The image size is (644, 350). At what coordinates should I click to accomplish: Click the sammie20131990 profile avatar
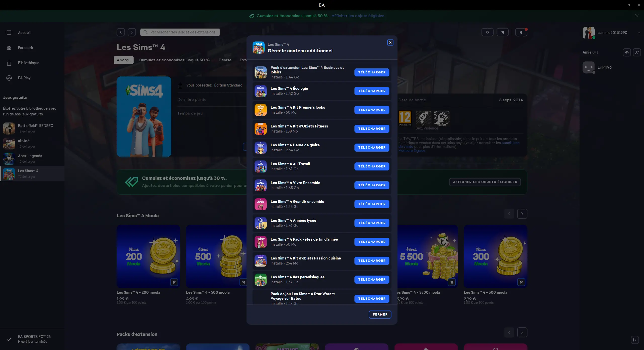(x=589, y=33)
